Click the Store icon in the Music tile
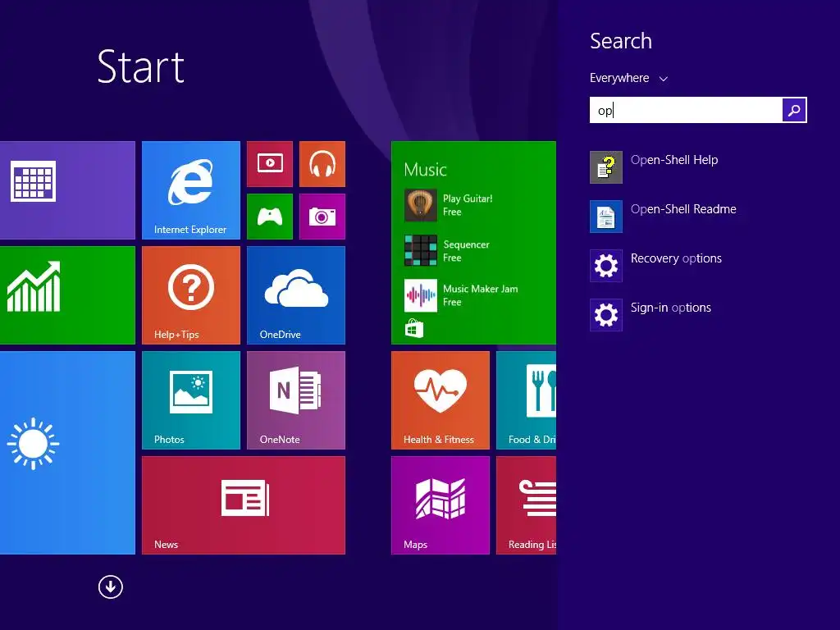 [x=414, y=328]
